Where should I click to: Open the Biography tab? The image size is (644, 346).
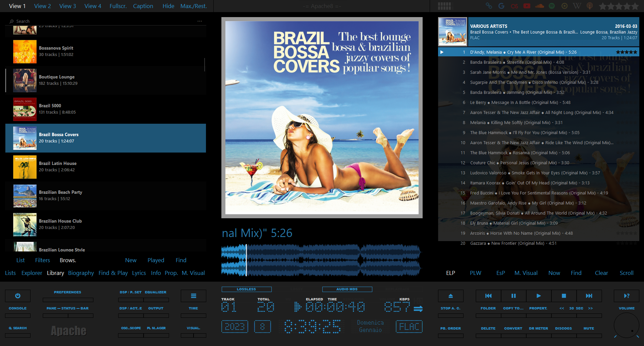coord(81,273)
